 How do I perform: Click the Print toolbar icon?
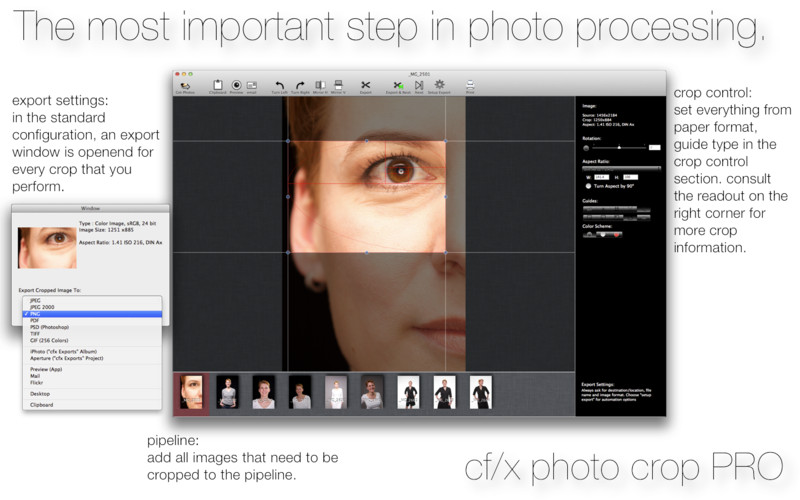point(470,86)
